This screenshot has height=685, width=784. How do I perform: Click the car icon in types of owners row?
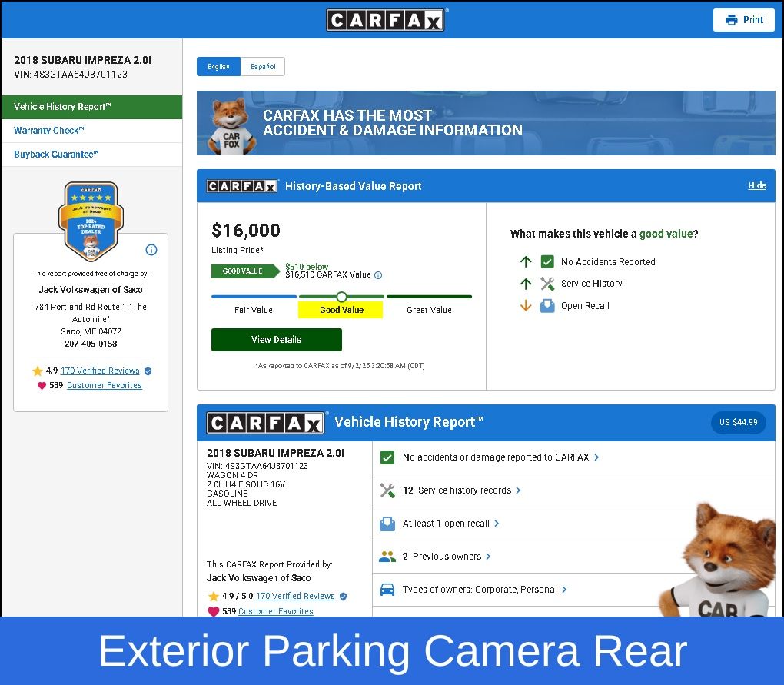(387, 590)
